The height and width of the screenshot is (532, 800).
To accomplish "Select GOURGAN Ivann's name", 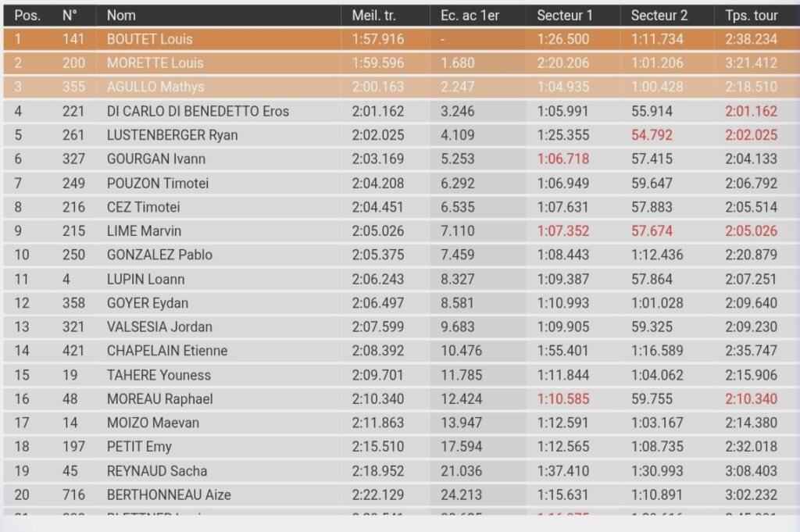I will tap(155, 159).
